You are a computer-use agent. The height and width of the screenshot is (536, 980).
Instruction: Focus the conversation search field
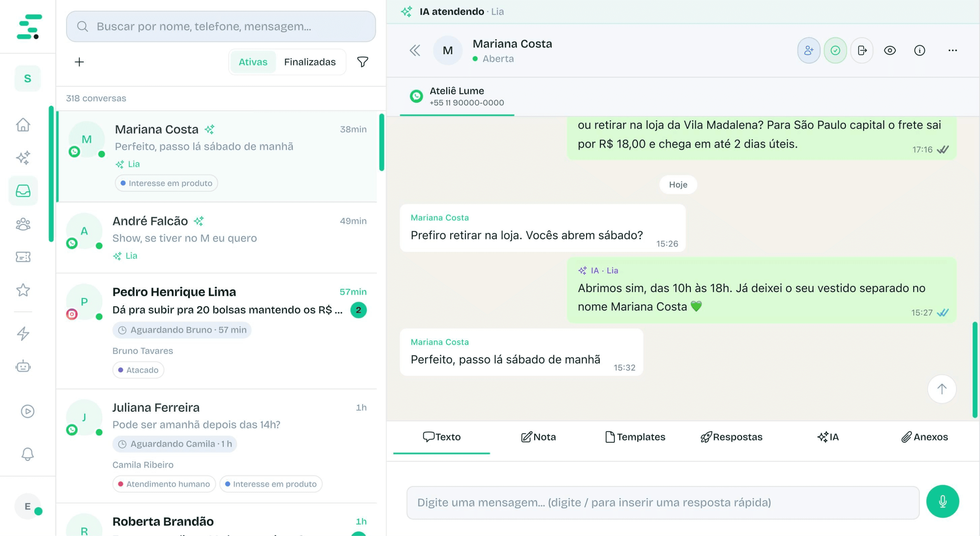(221, 26)
